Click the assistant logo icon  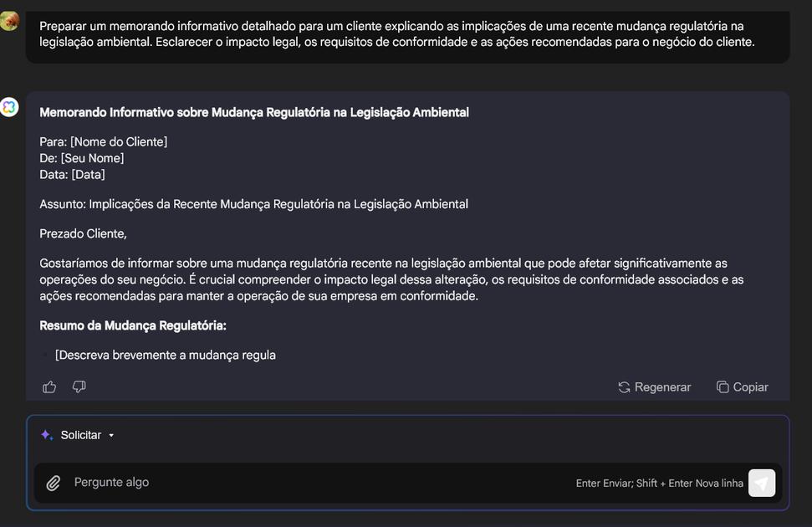9,107
